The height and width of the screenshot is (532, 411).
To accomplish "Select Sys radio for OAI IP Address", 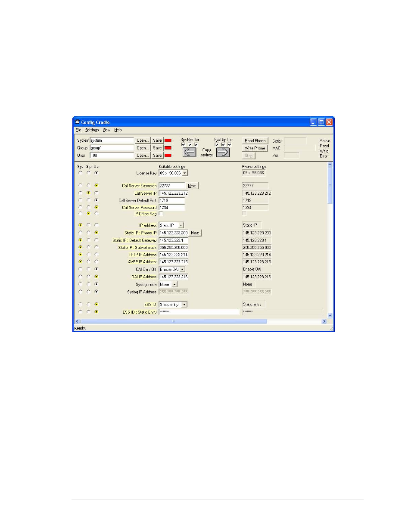I will [x=80, y=277].
